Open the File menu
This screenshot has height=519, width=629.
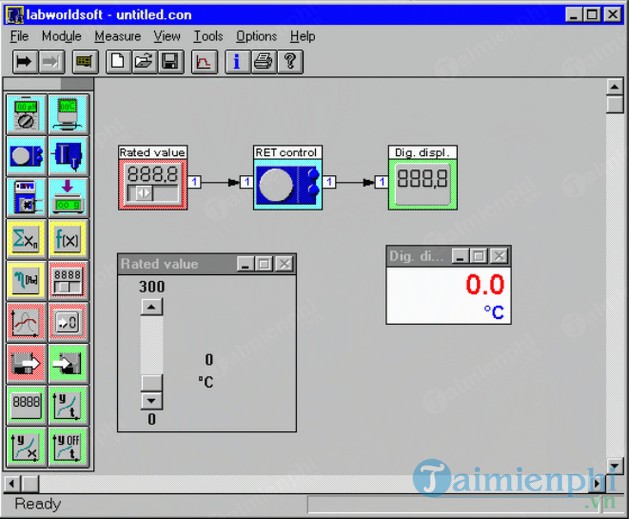tap(19, 36)
